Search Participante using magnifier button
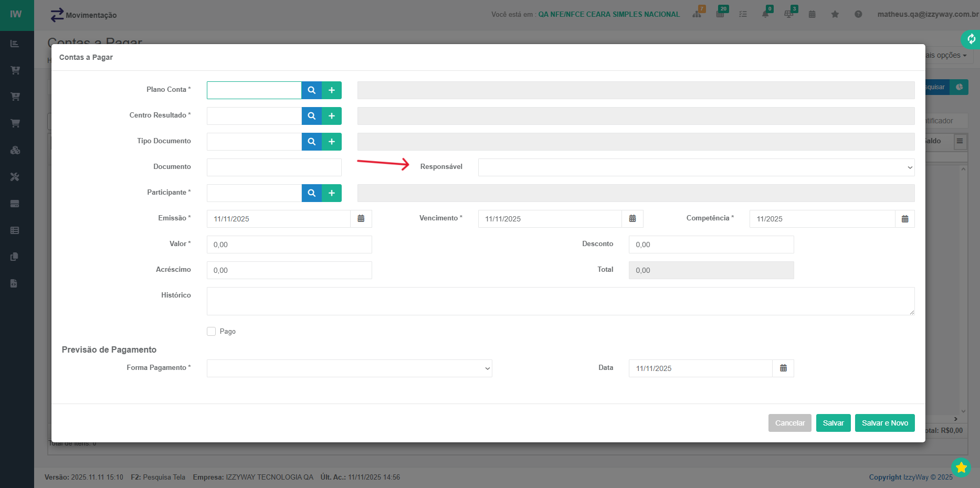 (x=311, y=193)
